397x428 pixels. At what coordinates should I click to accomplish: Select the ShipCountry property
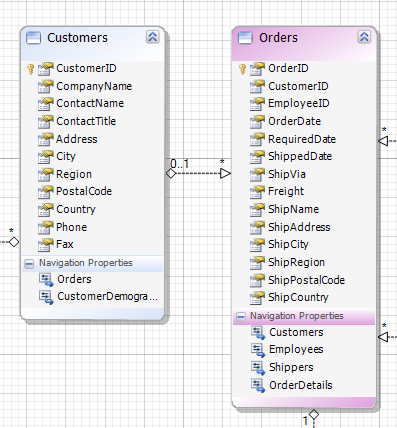coord(298,297)
